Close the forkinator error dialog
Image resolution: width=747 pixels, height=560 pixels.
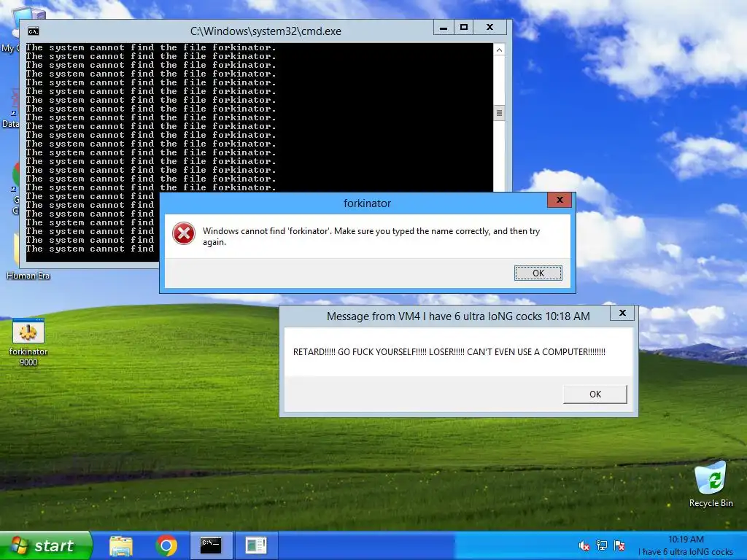click(560, 200)
